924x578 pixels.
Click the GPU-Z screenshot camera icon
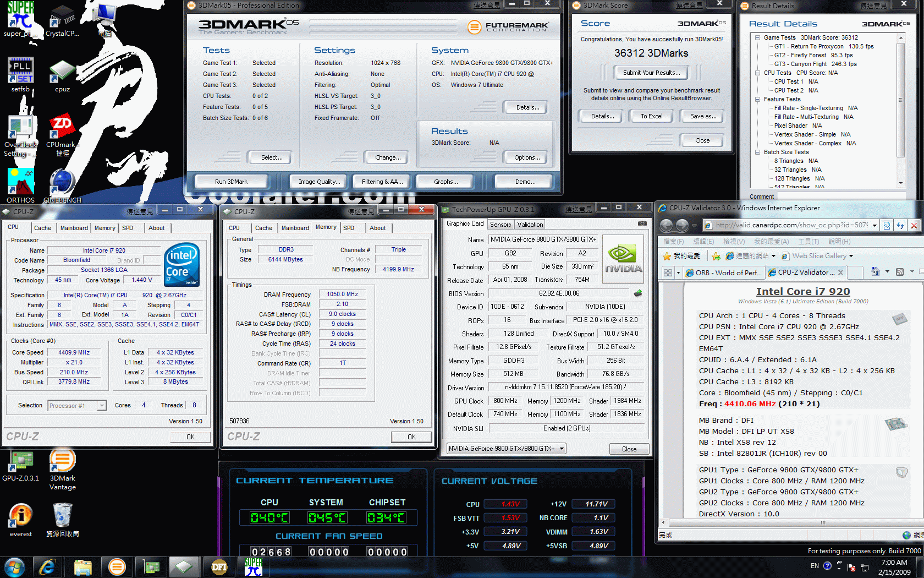click(x=642, y=223)
